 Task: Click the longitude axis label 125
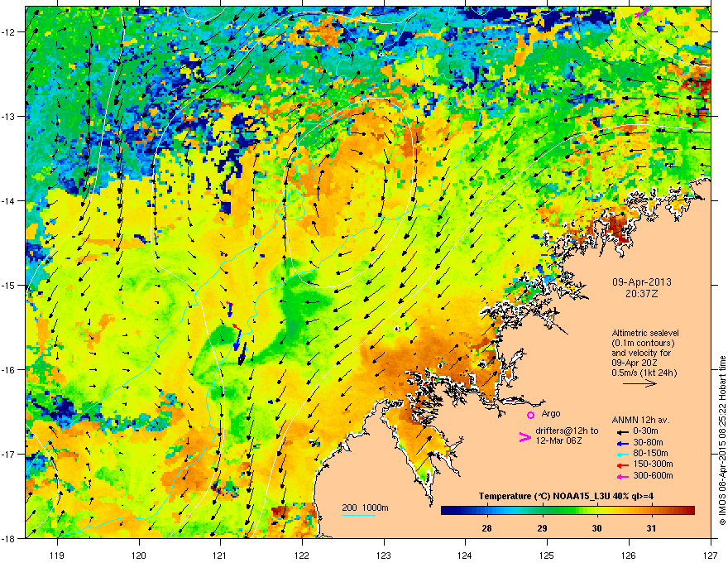547,555
